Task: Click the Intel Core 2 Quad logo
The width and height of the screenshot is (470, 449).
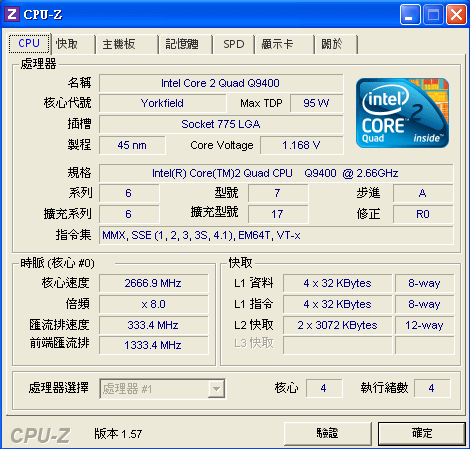Action: point(402,113)
